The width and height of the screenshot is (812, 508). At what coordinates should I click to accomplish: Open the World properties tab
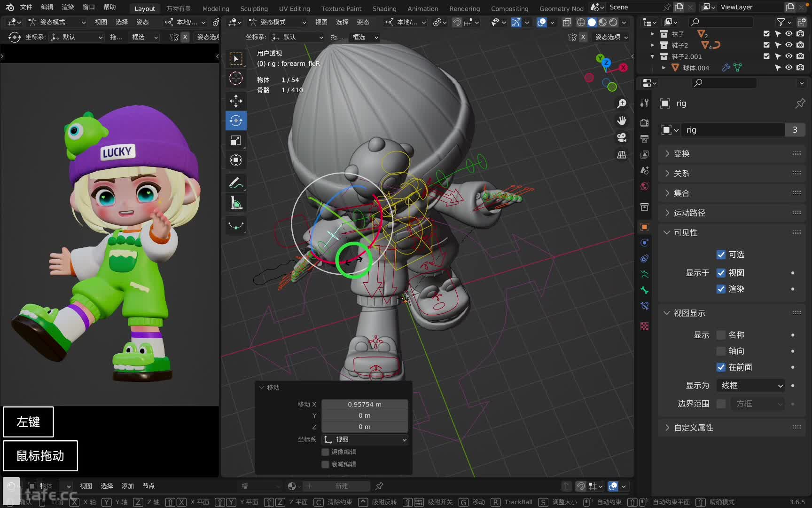tap(645, 186)
